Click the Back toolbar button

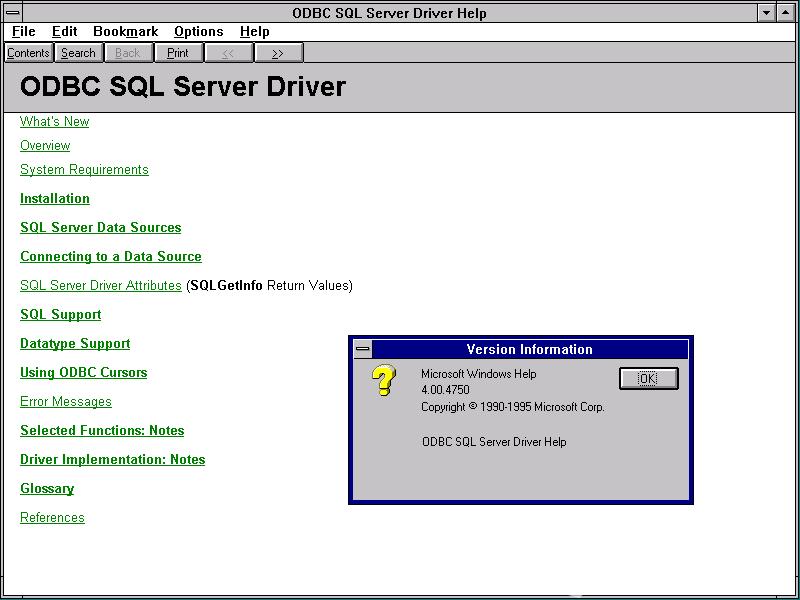pos(128,53)
